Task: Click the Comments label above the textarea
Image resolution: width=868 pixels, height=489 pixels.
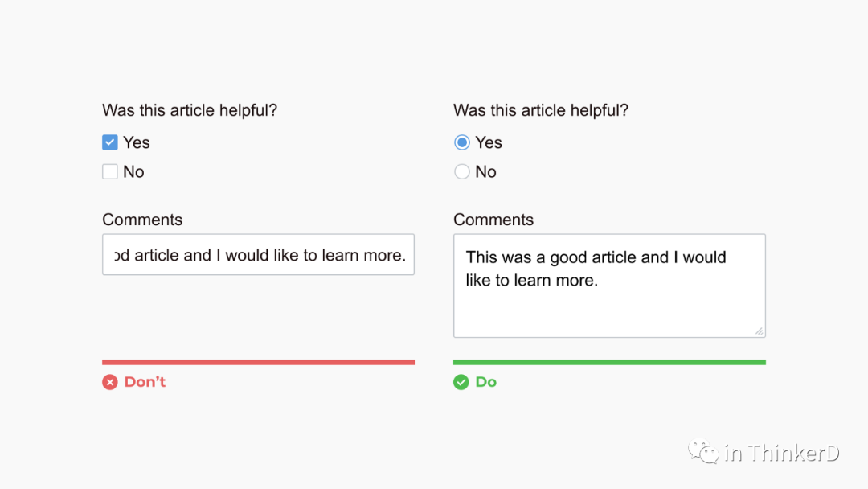Action: [493, 220]
